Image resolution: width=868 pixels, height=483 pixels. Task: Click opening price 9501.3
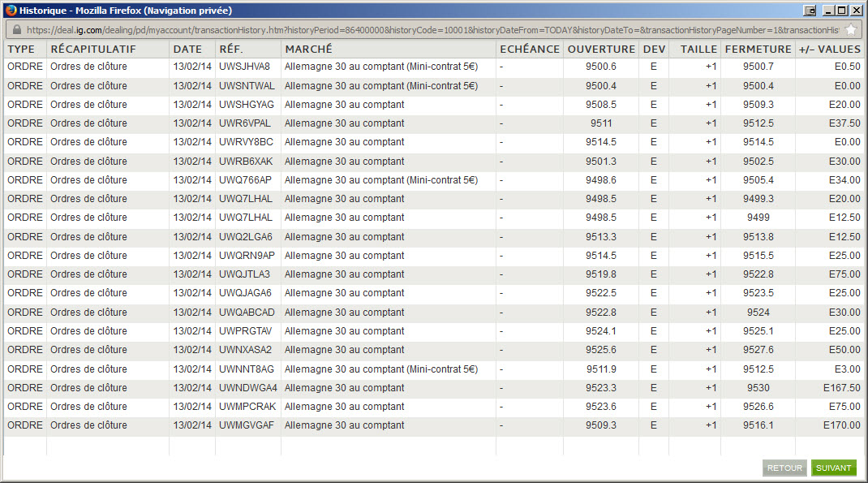pos(600,162)
